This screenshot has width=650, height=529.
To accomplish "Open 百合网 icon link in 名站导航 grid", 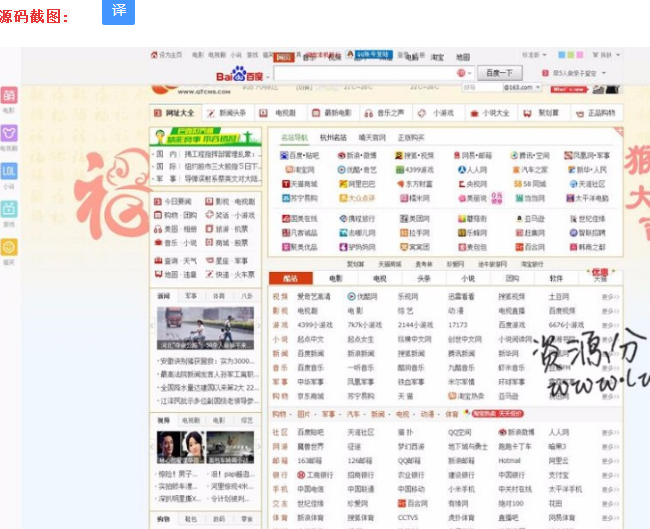I will [530, 247].
